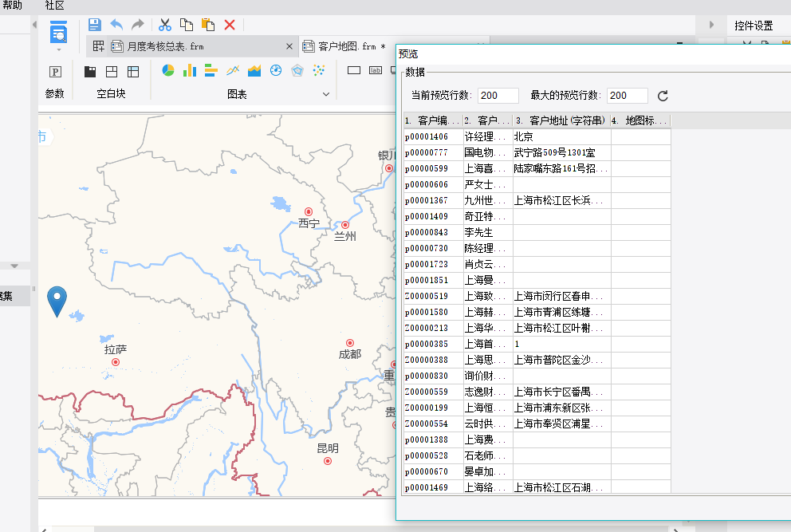Select cell 武宁路509号1301室

562,152
